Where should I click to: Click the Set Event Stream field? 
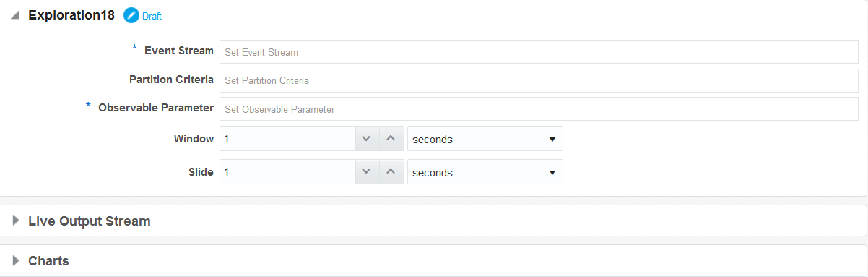pyautogui.click(x=539, y=52)
